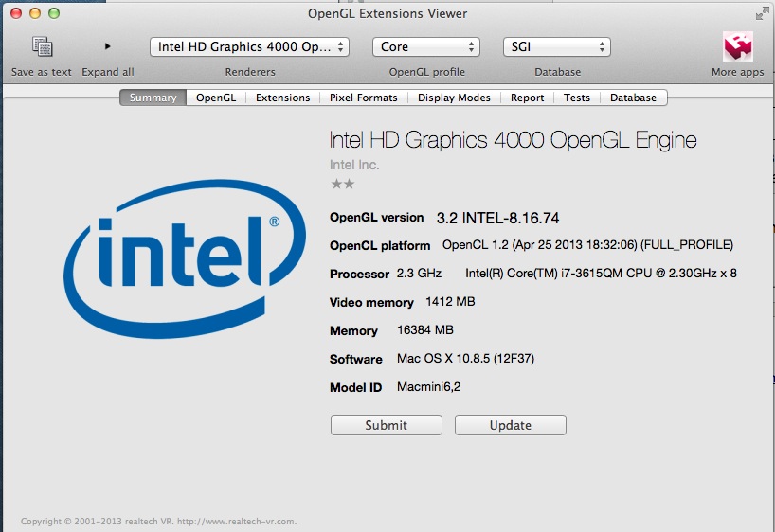
Task: Click the window title OpenGL Extensions Viewer
Action: point(387,14)
